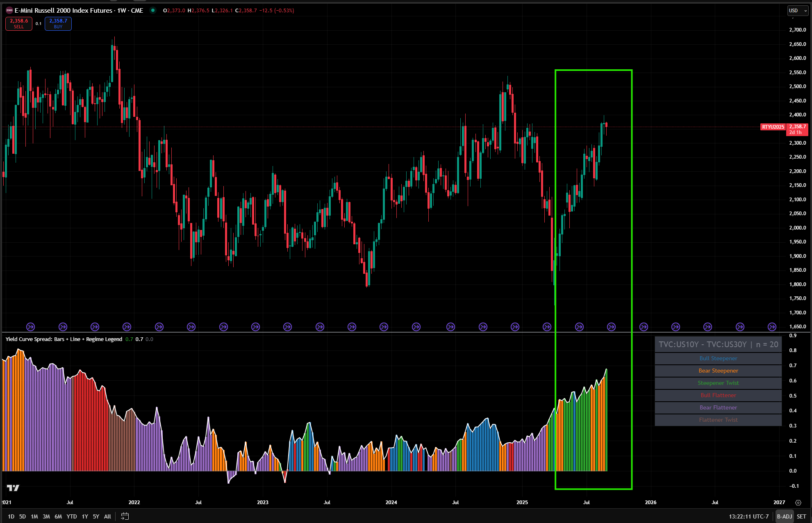Click the chart settings gear icon
The height and width of the screenshot is (523, 812).
pos(798,503)
